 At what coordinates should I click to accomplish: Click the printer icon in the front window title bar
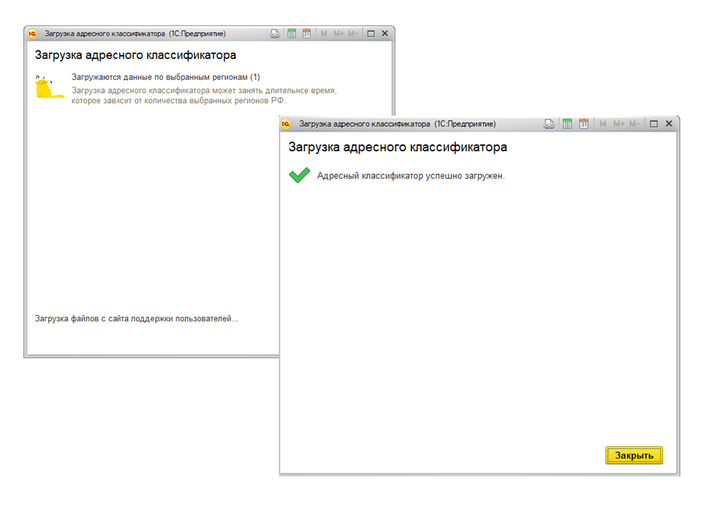[549, 124]
